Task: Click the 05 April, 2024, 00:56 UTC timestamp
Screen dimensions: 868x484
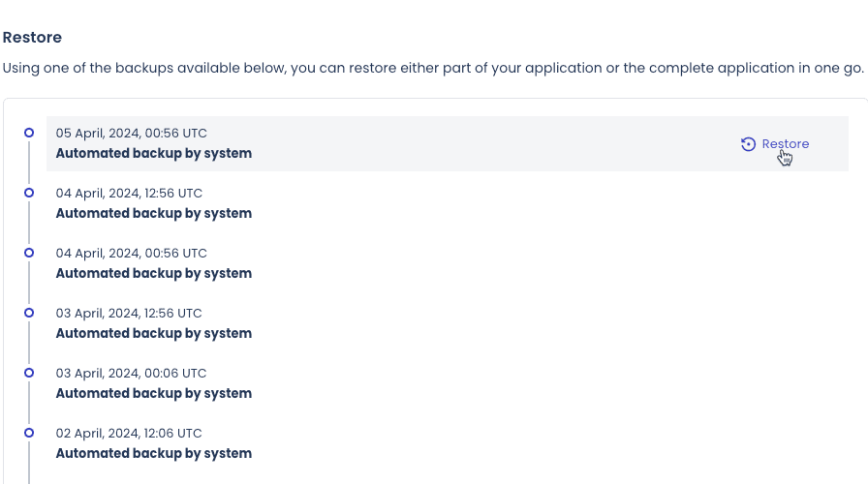Action: coord(131,134)
